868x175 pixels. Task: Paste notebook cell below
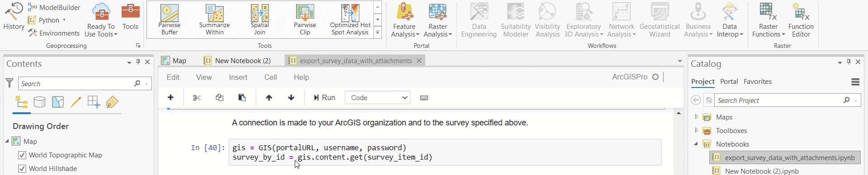pyautogui.click(x=242, y=97)
